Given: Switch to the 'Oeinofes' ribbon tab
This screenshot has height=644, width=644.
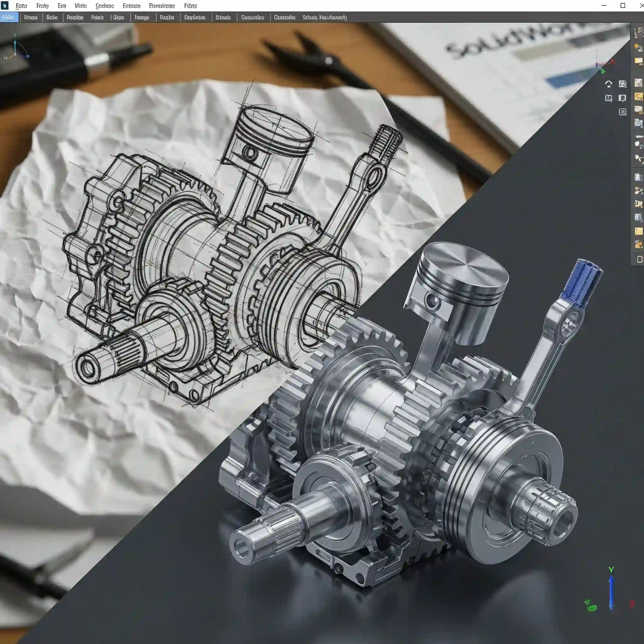Looking at the screenshot, I should 285,17.
